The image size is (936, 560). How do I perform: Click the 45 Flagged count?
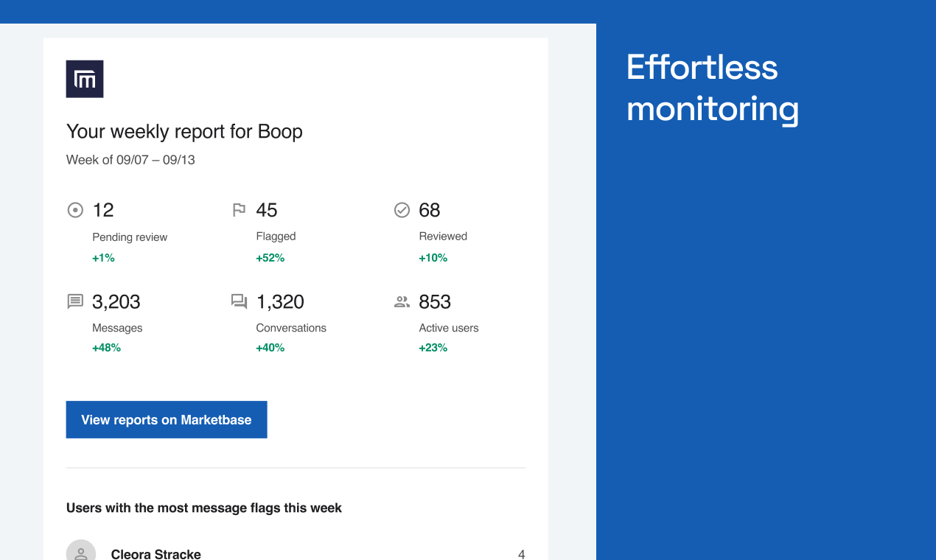pyautogui.click(x=267, y=210)
